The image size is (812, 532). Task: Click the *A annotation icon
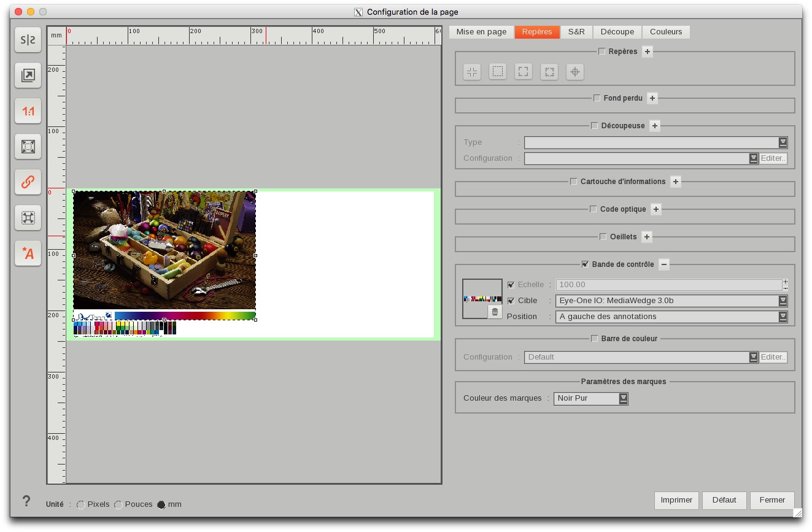[x=28, y=253]
